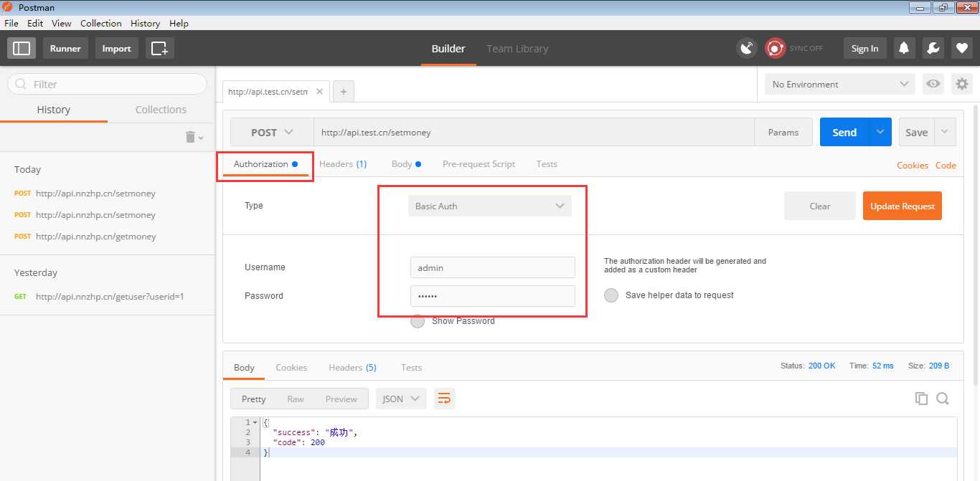Open the request Body tab

[406, 164]
